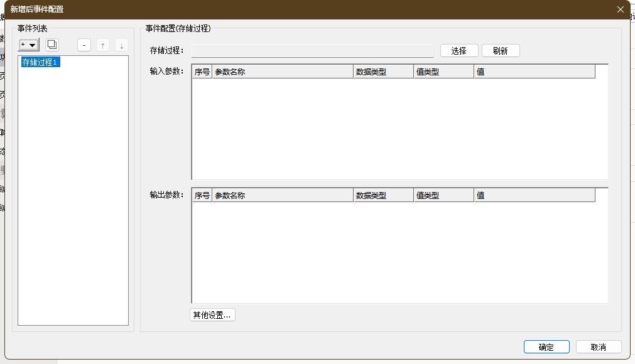Click the 刷新 button
This screenshot has height=364, width=635.
pyautogui.click(x=501, y=51)
